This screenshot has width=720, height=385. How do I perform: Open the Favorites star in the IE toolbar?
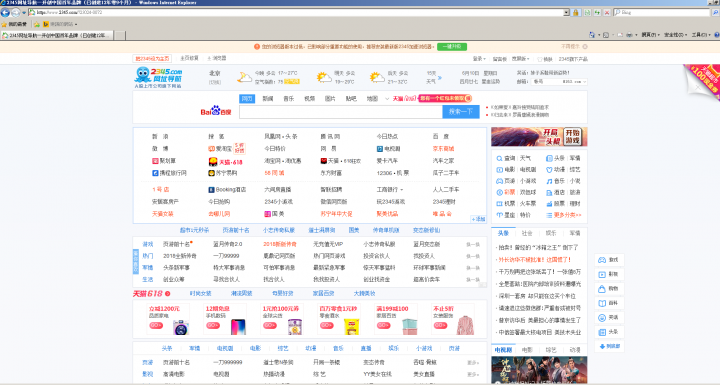[4, 24]
